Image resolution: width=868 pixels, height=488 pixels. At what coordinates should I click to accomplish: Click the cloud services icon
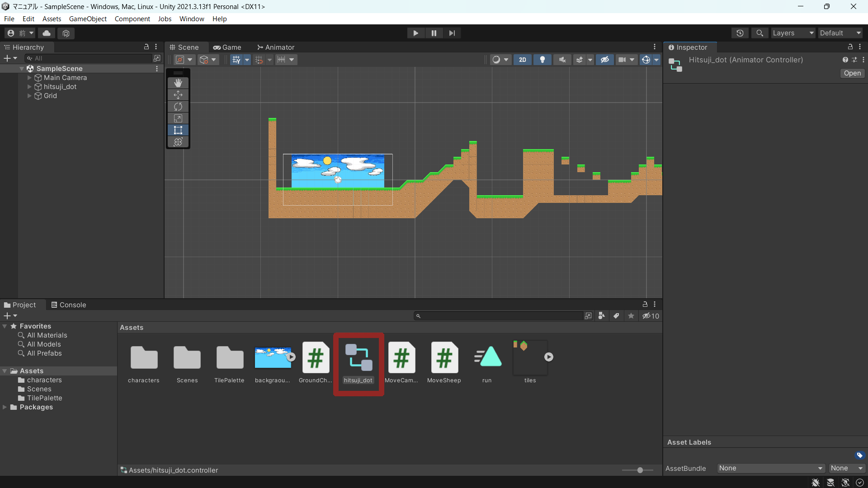[x=47, y=33]
